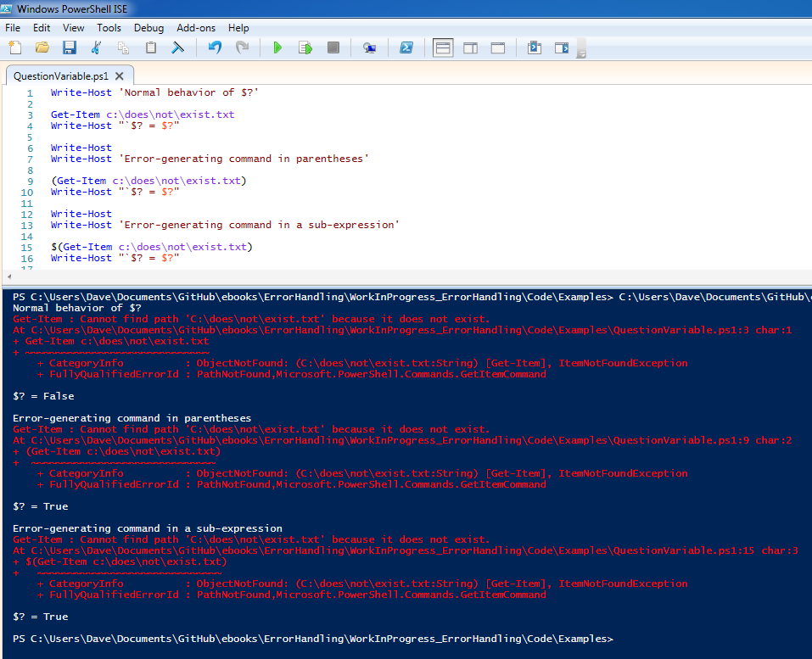
Task: Click the Paste clipboard icon
Action: pos(151,47)
